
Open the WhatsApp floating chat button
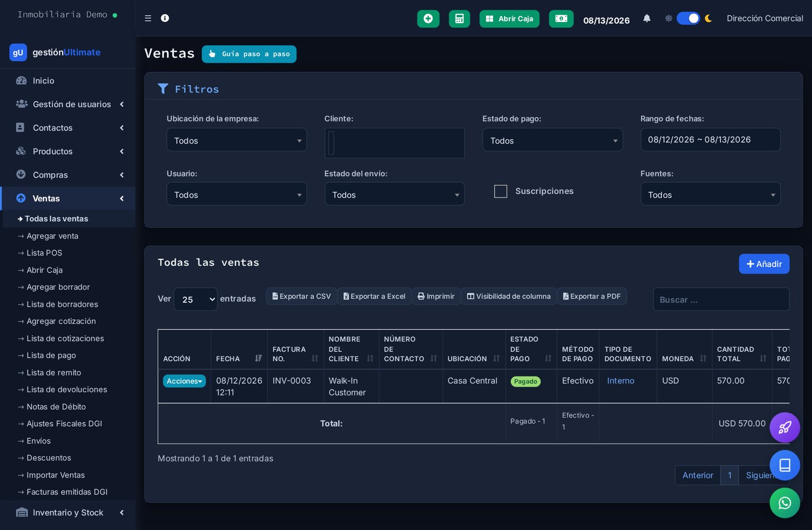(785, 503)
